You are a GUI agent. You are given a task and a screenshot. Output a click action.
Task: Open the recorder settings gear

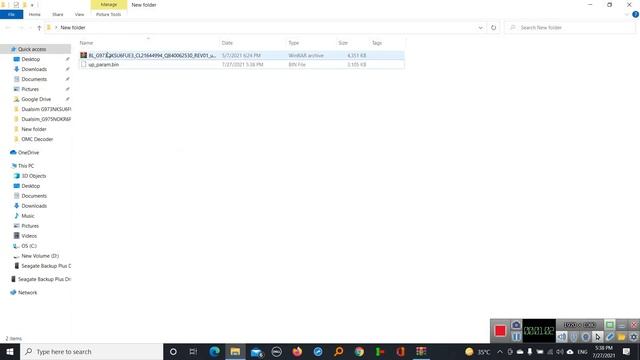[633, 337]
